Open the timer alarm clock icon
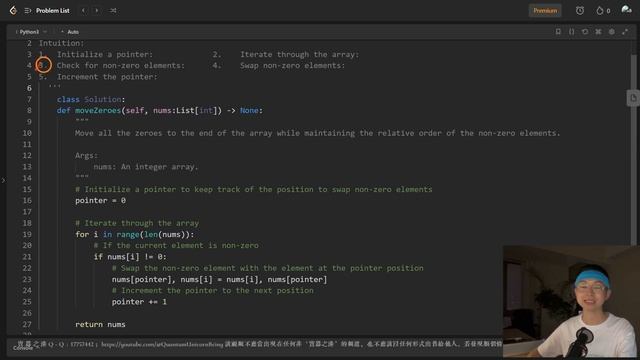Viewport: 640px width, 360px height. point(580,11)
